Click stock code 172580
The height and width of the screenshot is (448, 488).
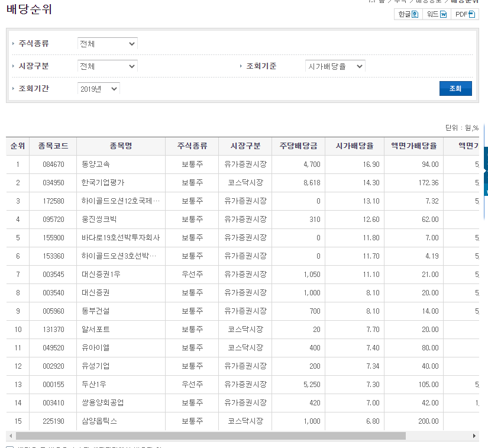(53, 201)
